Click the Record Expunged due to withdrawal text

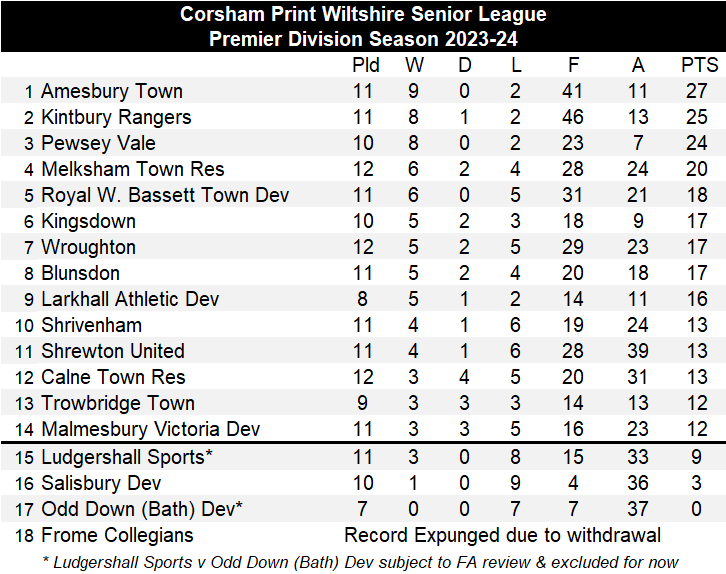[502, 535]
